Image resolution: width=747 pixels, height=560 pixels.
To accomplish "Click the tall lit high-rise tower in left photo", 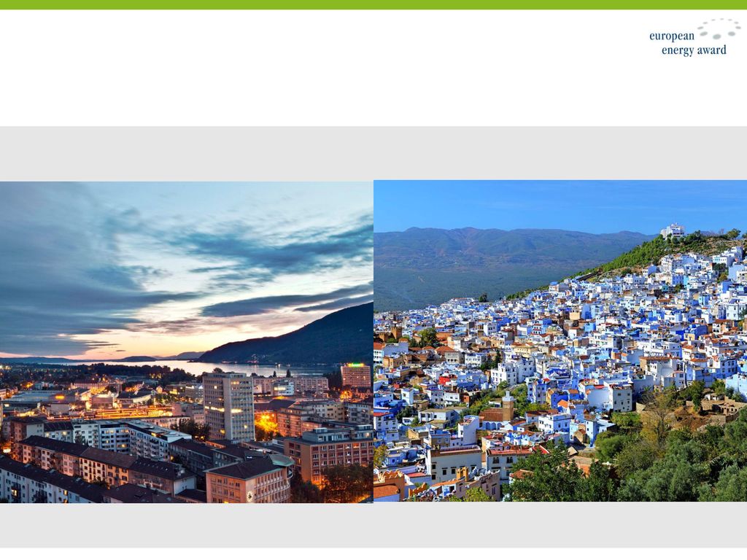I will (x=228, y=407).
